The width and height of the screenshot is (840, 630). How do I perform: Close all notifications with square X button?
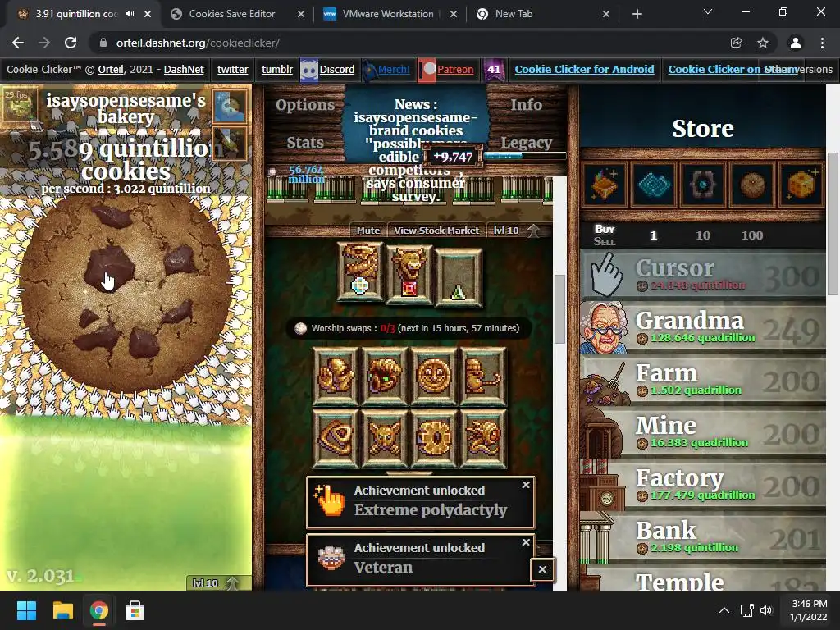[542, 569]
